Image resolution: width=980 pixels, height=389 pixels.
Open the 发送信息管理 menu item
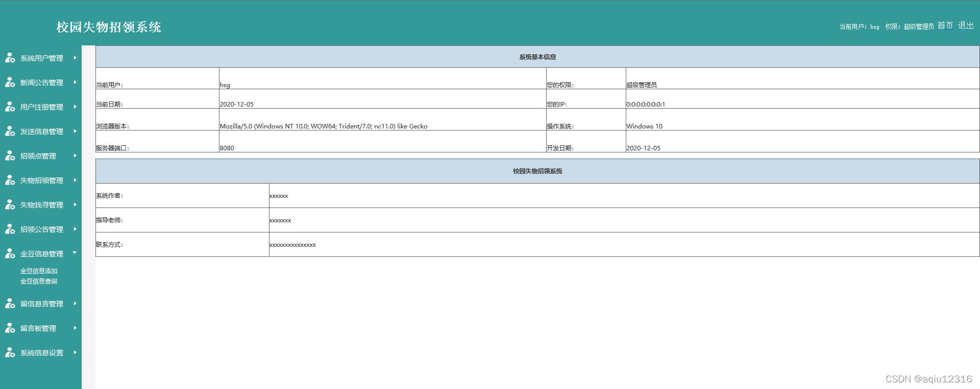[42, 132]
